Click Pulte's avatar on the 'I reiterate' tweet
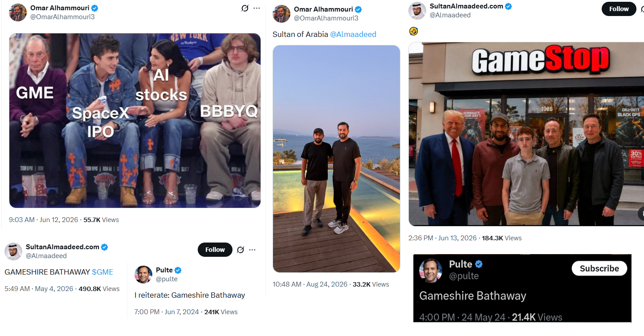The height and width of the screenshot is (336, 644). point(143,275)
